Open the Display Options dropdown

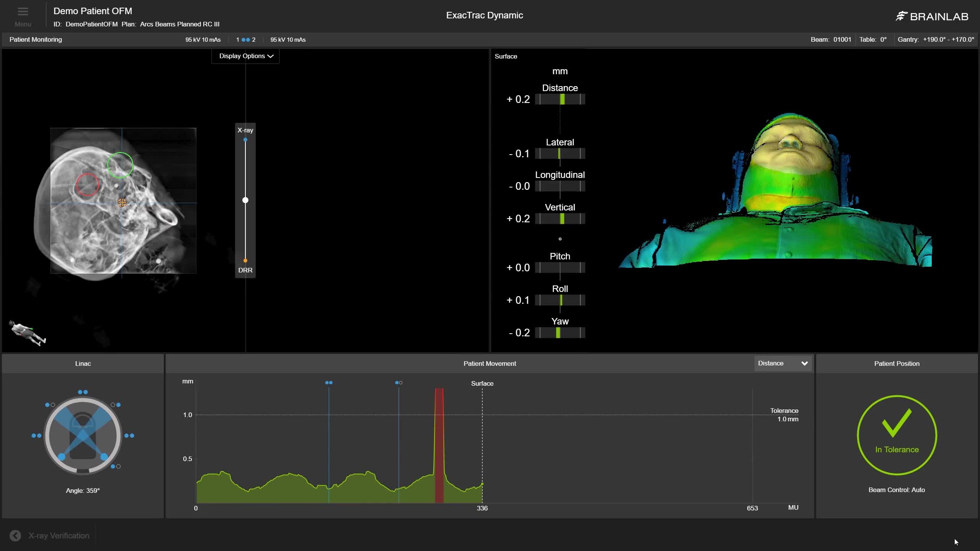click(x=245, y=56)
